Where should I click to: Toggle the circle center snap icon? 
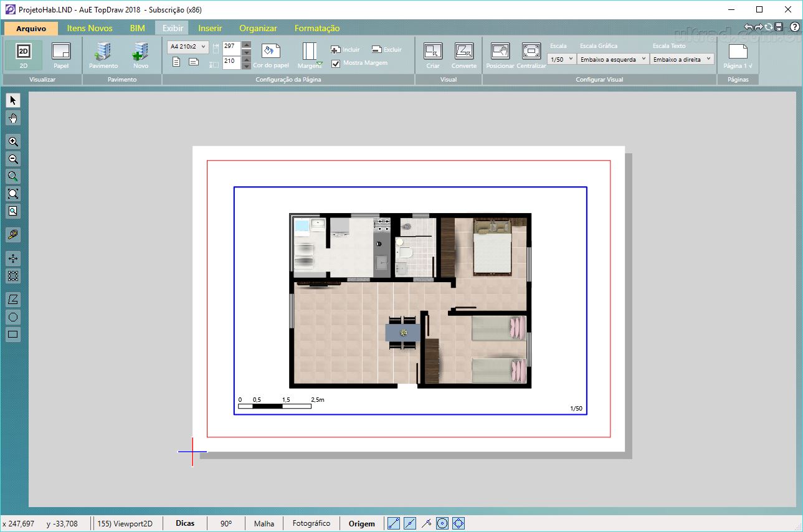click(x=442, y=524)
